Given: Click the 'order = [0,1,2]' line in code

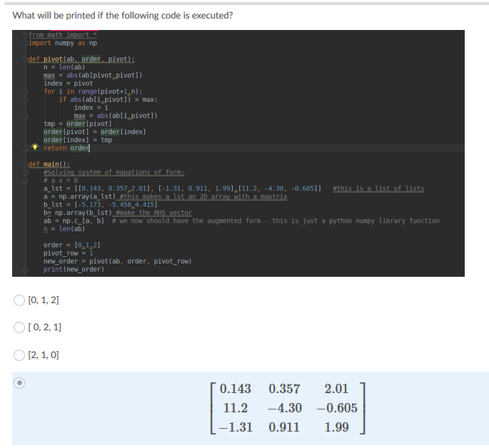Looking at the screenshot, I should click(x=71, y=245).
